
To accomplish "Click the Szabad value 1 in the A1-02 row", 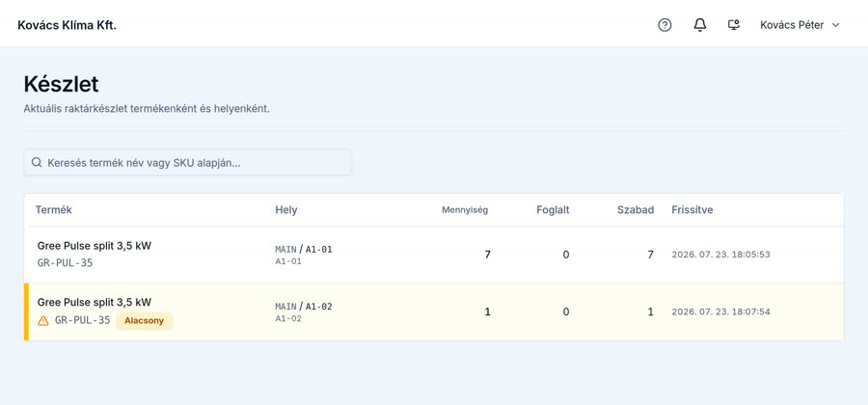I will pyautogui.click(x=650, y=311).
